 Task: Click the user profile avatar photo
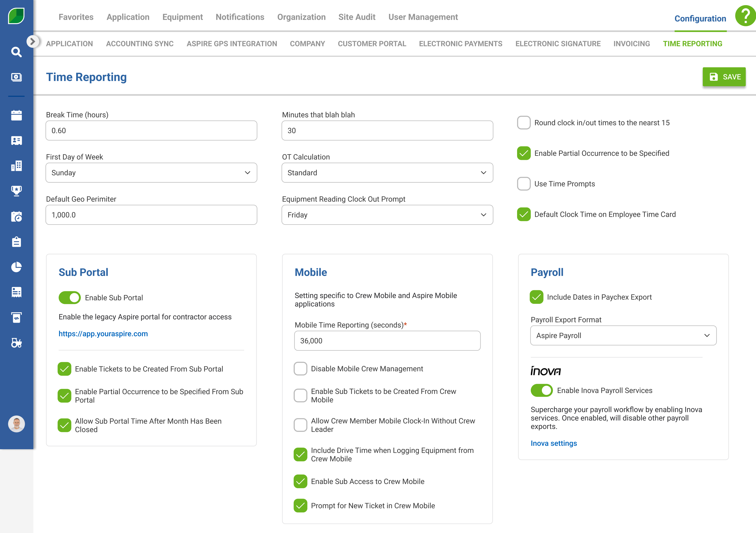[x=16, y=424]
